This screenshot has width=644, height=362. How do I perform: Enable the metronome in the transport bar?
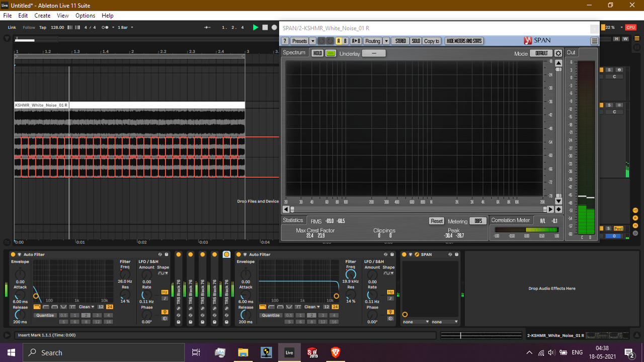[105, 27]
